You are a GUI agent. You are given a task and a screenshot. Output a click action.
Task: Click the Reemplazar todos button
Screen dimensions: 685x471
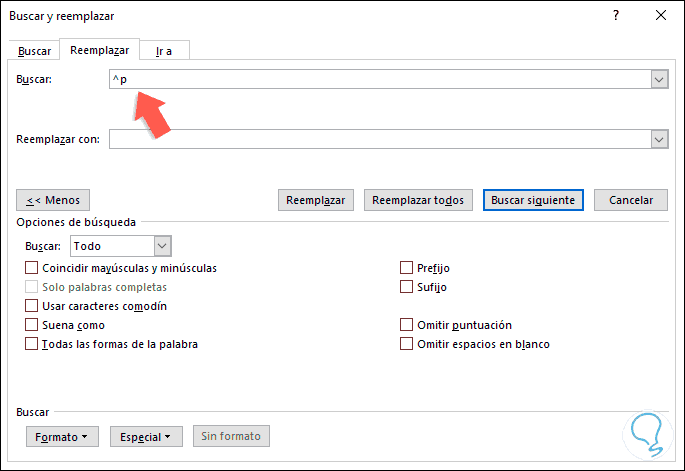[418, 200]
